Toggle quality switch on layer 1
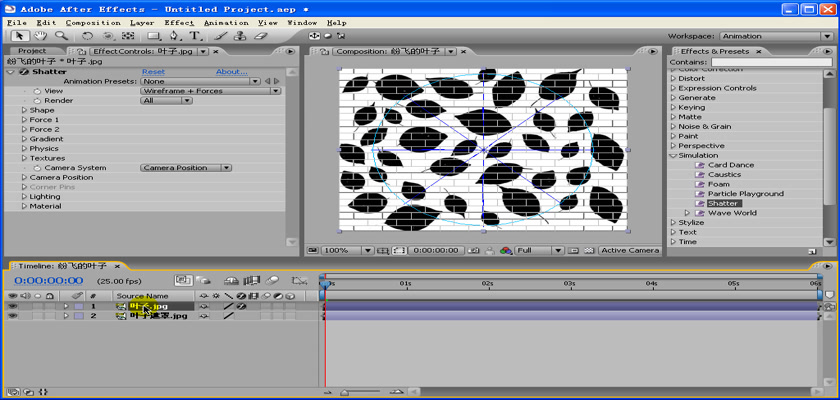The width and height of the screenshot is (840, 400). (x=229, y=306)
